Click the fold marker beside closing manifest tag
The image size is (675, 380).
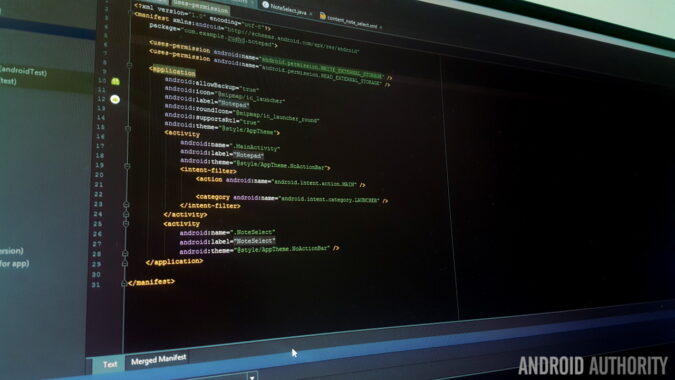(124, 283)
